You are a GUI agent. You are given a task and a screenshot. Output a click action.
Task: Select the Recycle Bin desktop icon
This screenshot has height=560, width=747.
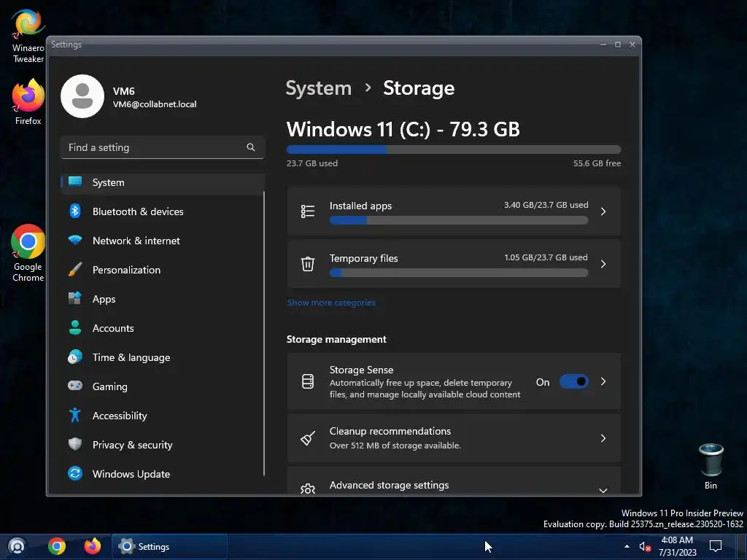(711, 466)
